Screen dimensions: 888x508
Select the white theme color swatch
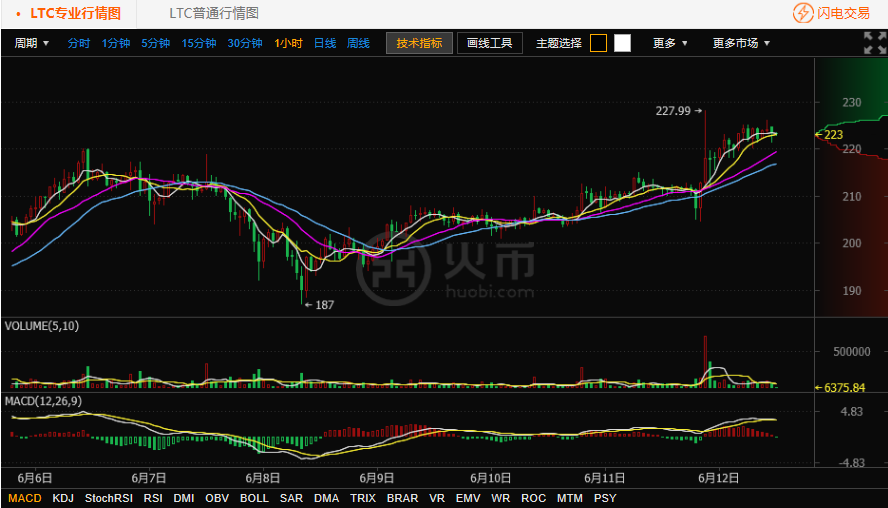(x=622, y=43)
